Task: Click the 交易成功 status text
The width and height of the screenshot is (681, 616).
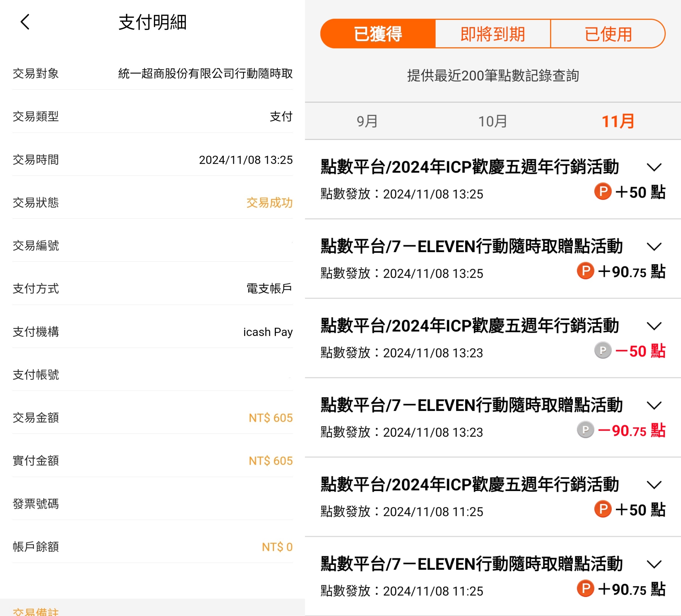Action: tap(269, 203)
